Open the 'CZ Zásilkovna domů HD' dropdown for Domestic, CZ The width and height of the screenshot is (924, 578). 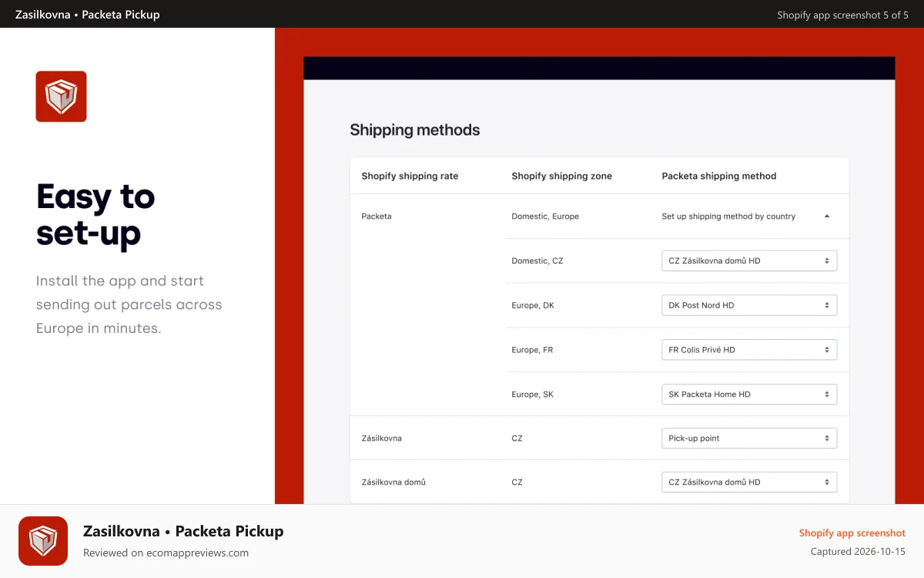[749, 260]
